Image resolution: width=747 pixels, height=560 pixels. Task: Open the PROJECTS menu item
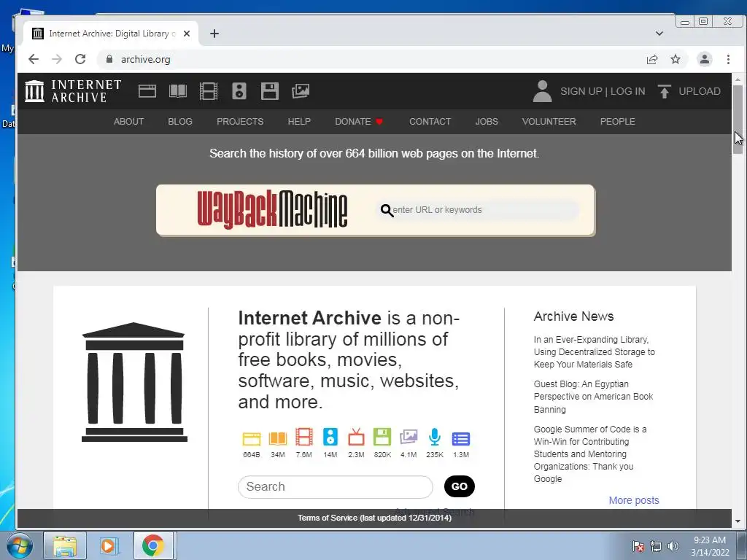(240, 122)
